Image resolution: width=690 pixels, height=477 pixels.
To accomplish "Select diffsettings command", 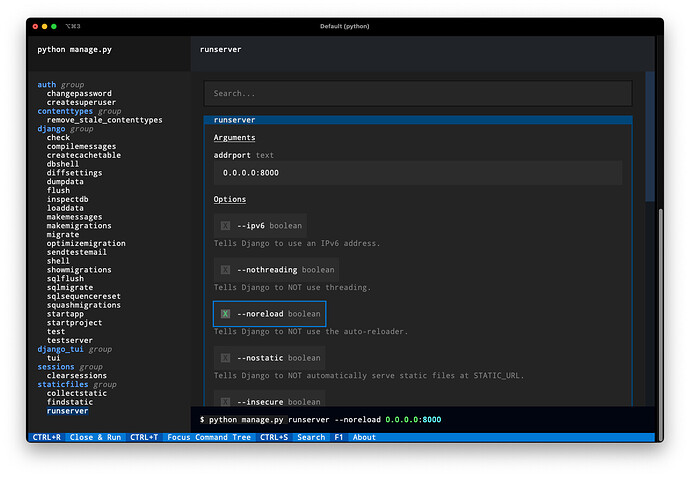I will (74, 172).
